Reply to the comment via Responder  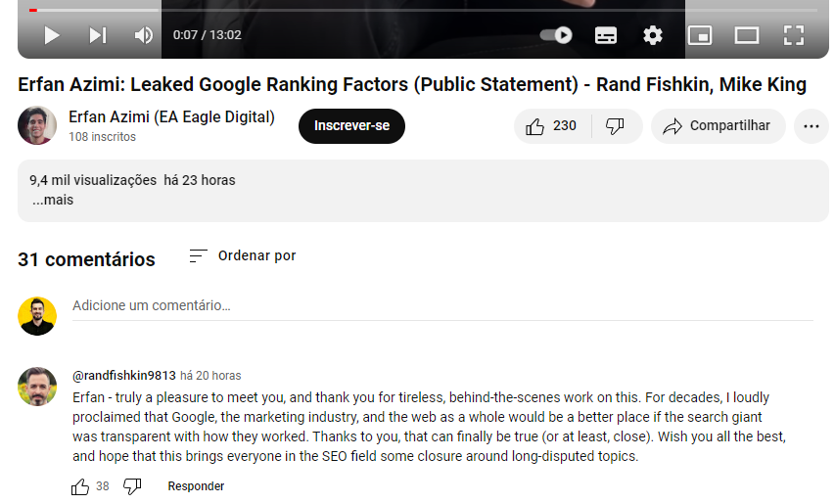(196, 486)
